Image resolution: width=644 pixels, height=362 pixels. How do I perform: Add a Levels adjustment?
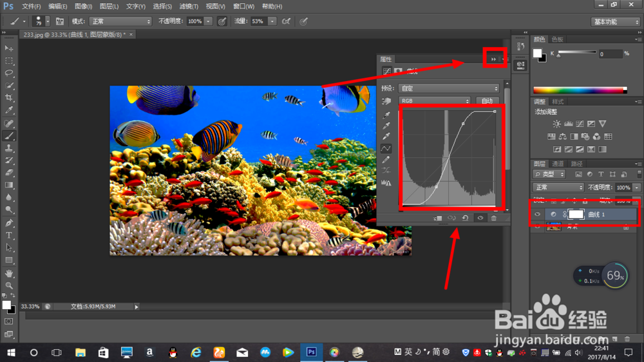point(568,124)
